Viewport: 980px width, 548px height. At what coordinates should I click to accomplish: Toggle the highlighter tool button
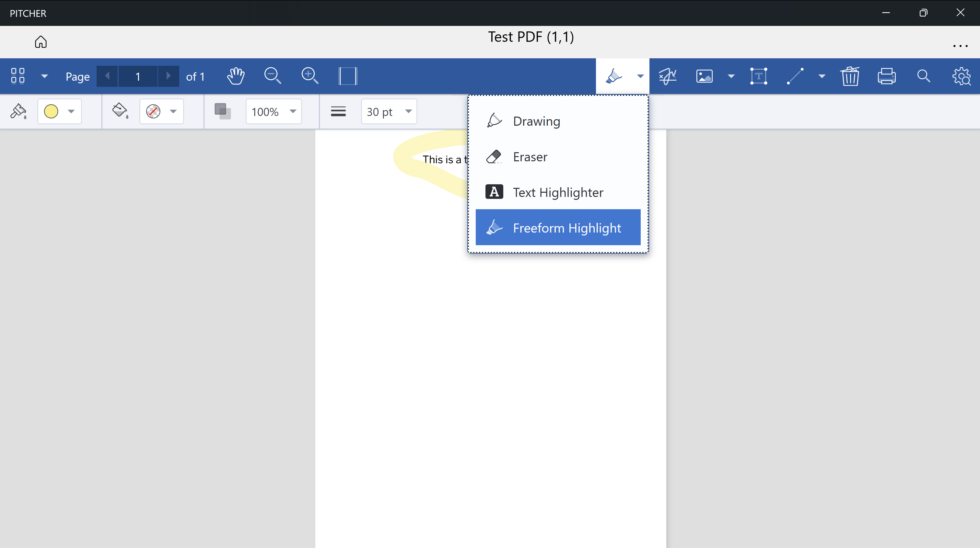click(x=614, y=76)
